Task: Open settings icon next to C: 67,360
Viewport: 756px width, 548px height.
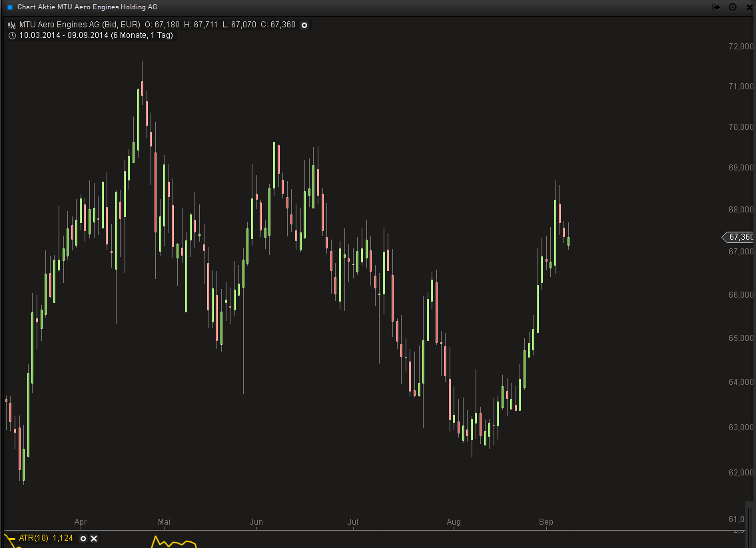Action: tap(304, 25)
